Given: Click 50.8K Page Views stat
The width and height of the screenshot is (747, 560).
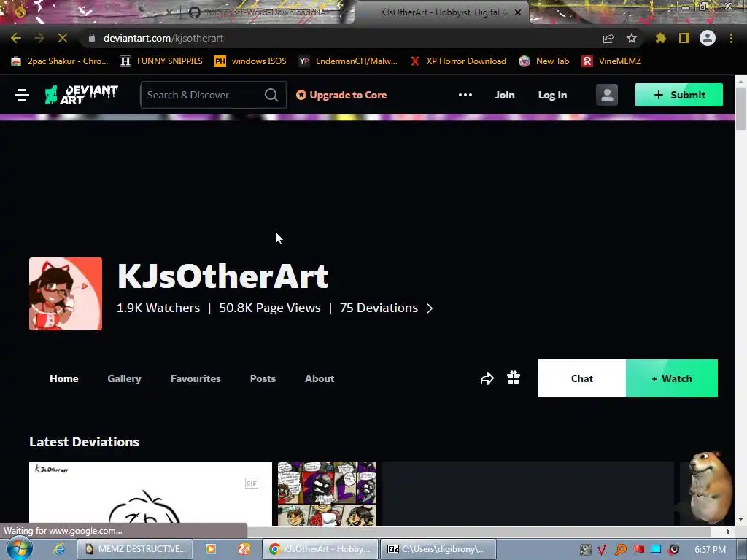Looking at the screenshot, I should [270, 308].
